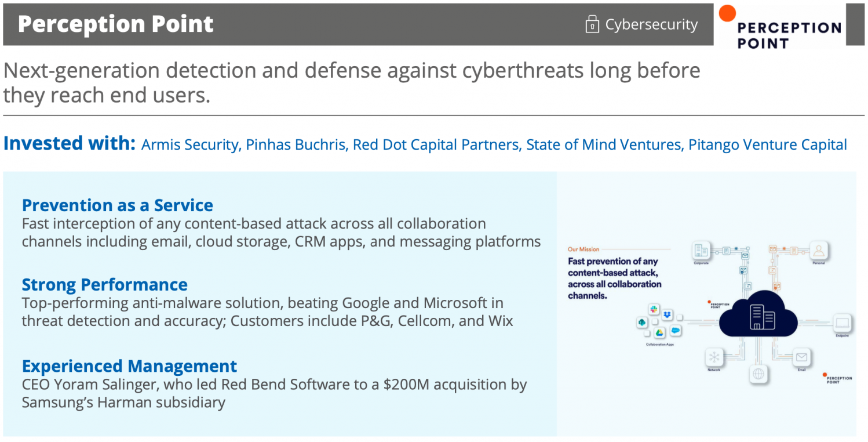868x442 pixels.
Task: Open the Armis Security investor text
Action: click(190, 144)
